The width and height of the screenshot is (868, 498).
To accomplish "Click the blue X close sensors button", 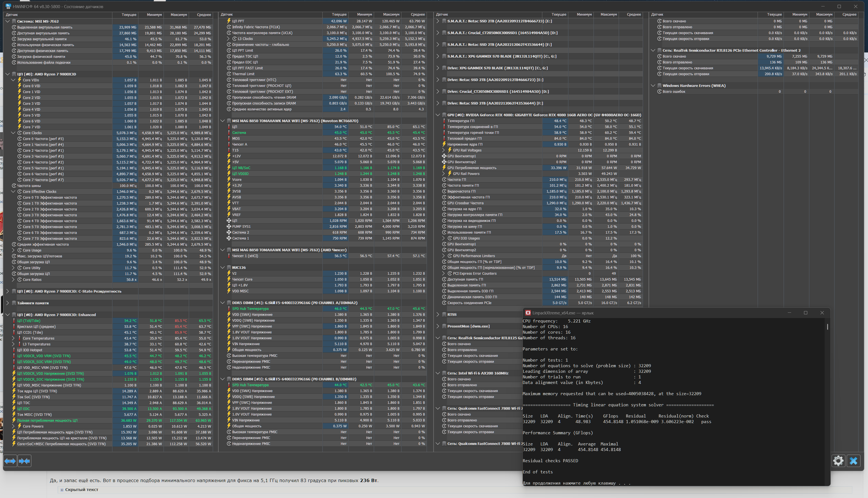I will click(853, 461).
